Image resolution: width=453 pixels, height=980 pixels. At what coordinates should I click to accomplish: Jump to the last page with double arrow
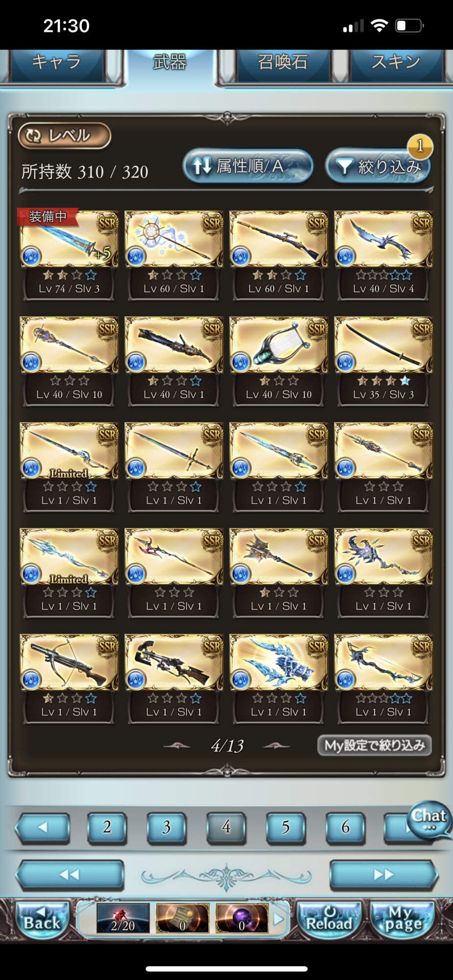pyautogui.click(x=383, y=875)
